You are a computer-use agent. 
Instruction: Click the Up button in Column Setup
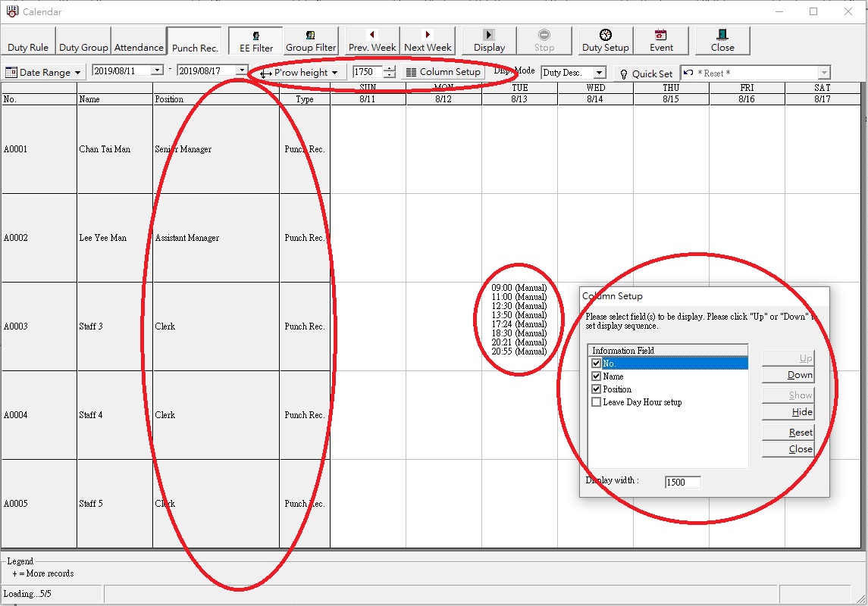(x=788, y=358)
